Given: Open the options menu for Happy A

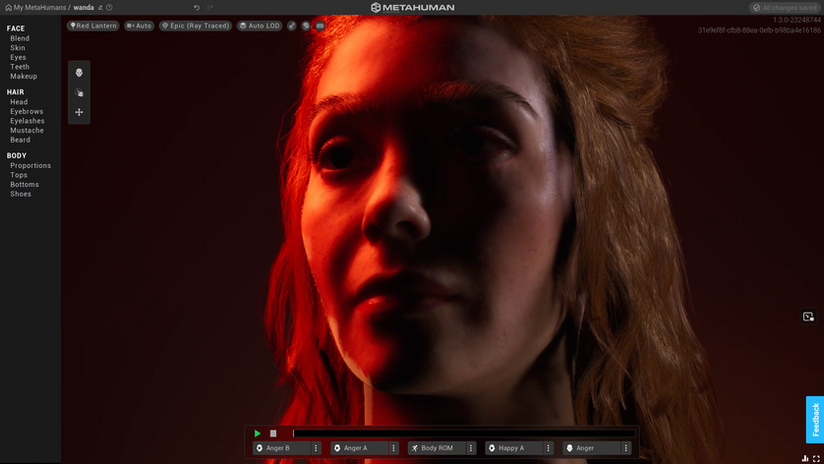Looking at the screenshot, I should 548,448.
